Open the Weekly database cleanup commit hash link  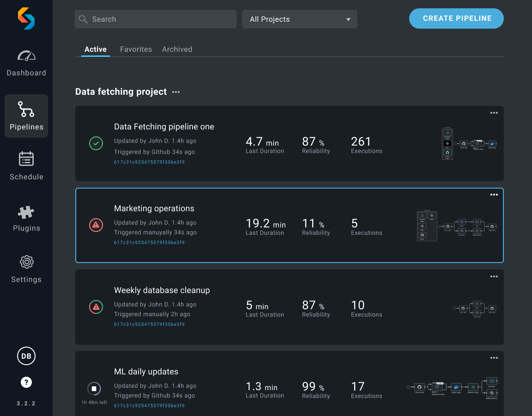click(x=149, y=324)
